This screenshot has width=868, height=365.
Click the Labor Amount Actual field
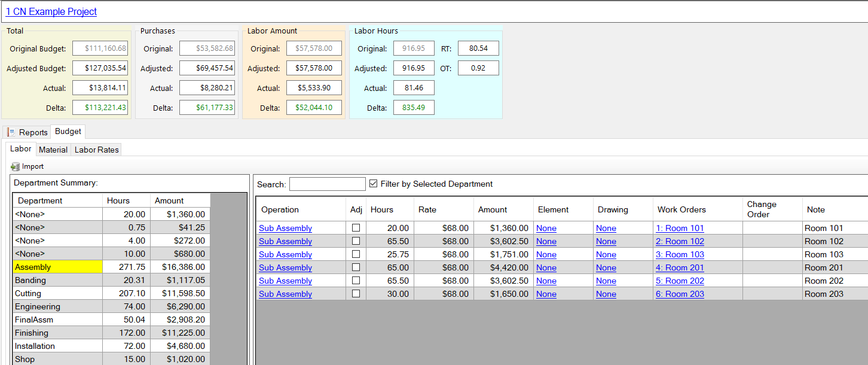pyautogui.click(x=314, y=88)
